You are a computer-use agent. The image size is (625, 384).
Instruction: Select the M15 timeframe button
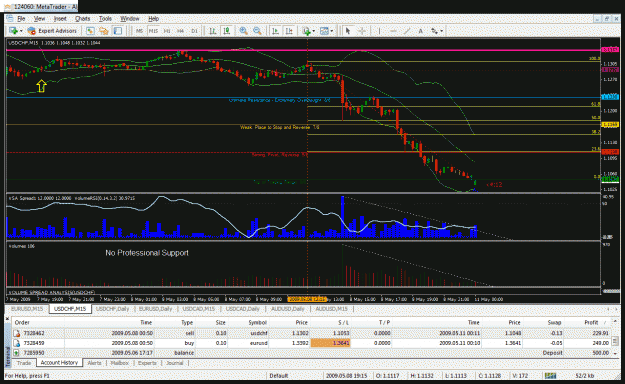point(153,31)
